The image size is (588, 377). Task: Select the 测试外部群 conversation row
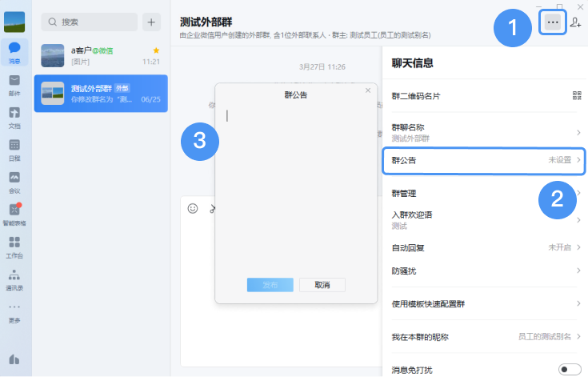coord(101,94)
